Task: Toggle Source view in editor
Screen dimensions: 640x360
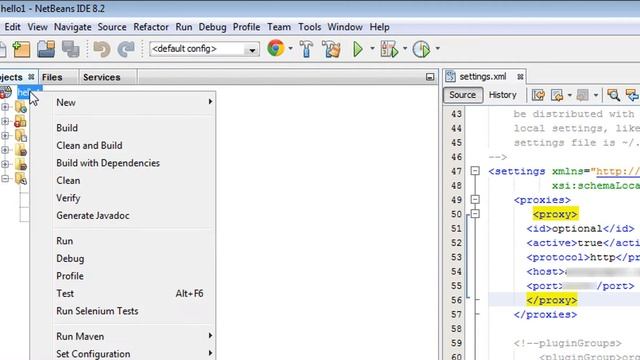Action: tap(463, 95)
